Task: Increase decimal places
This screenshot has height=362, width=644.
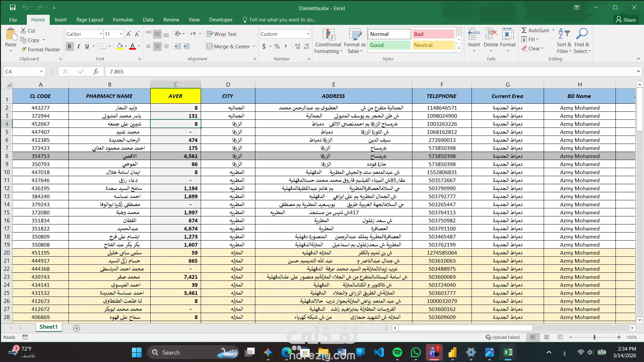Action: point(298,46)
